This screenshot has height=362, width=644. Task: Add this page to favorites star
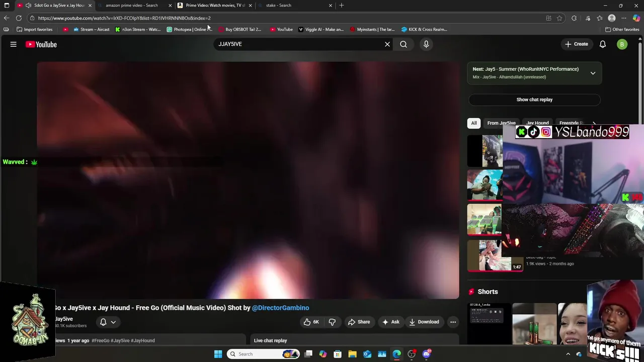click(x=559, y=18)
